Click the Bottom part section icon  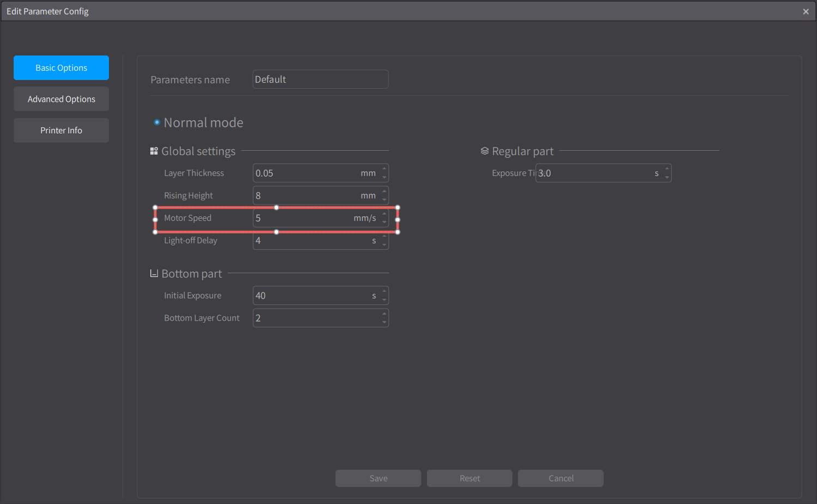(x=154, y=274)
